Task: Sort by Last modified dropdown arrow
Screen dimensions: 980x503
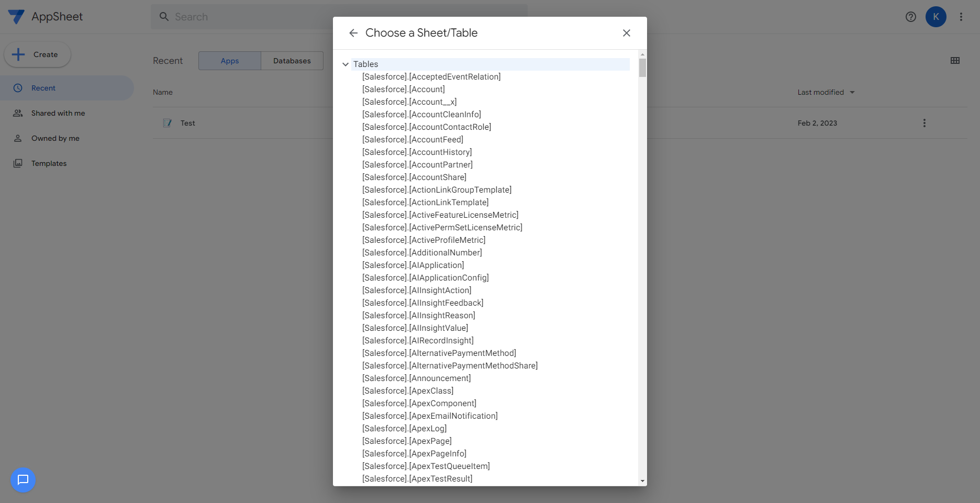Action: pos(852,93)
